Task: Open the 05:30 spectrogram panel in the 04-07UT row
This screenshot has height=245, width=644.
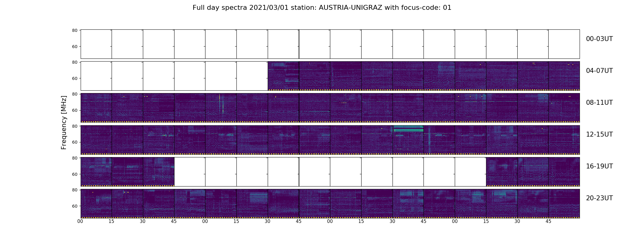Action: [x=283, y=76]
